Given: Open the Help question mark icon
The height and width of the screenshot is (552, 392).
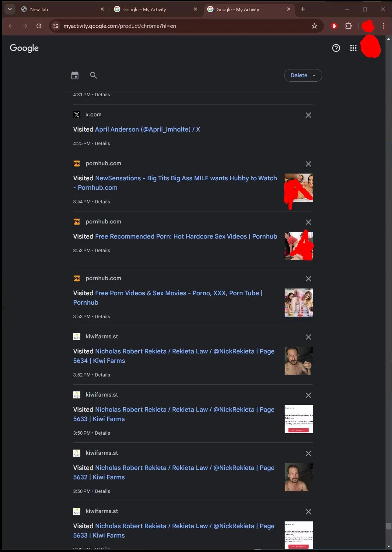Looking at the screenshot, I should click(x=336, y=48).
